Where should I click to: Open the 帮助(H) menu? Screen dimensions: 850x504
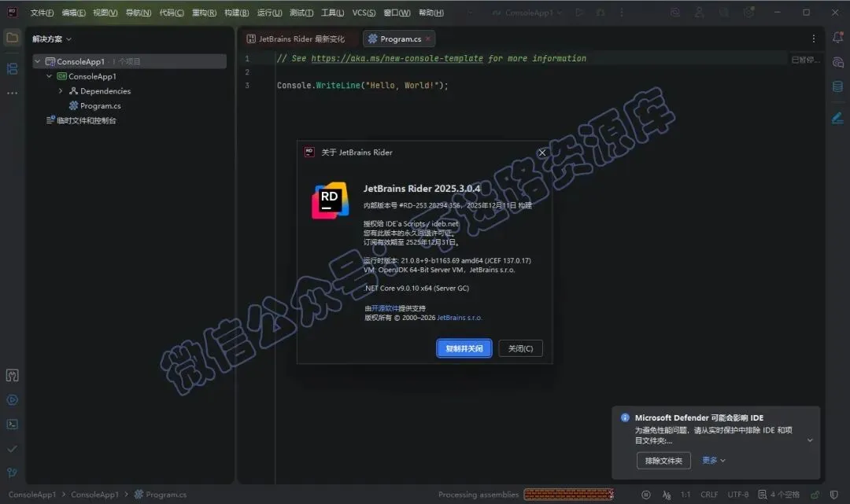tap(431, 13)
